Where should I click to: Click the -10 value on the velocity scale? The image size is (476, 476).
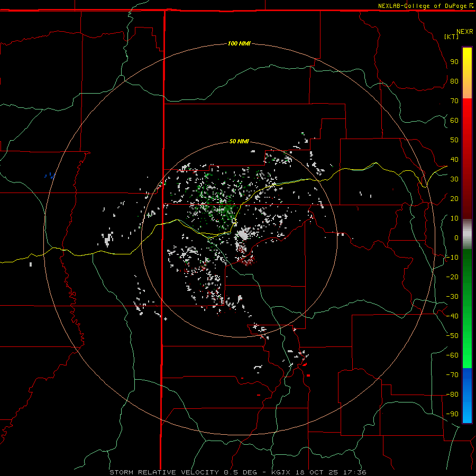coord(452,258)
